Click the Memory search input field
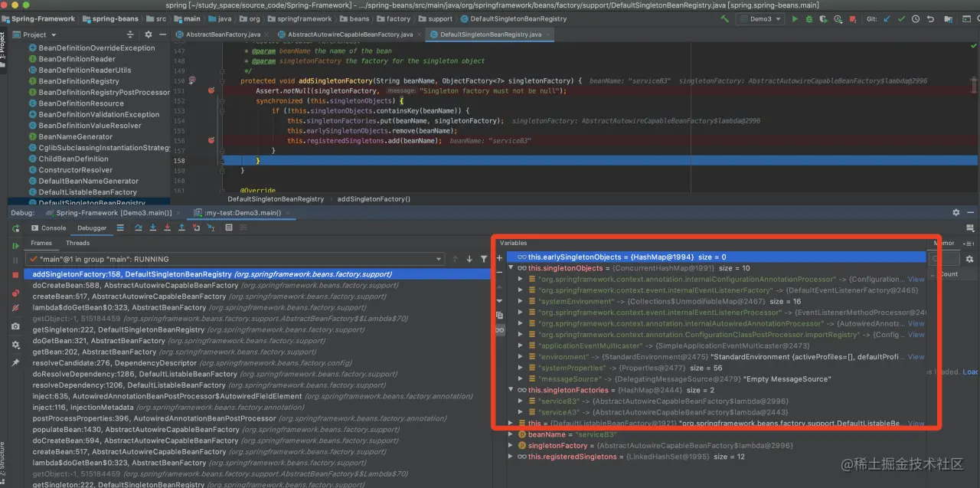The image size is (980, 488). click(x=943, y=259)
